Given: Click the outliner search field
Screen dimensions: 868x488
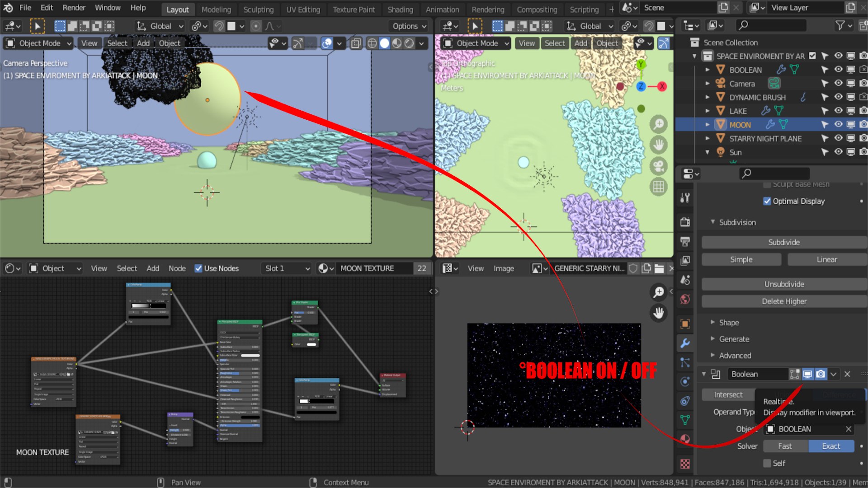Looking at the screenshot, I should pyautogui.click(x=771, y=26).
